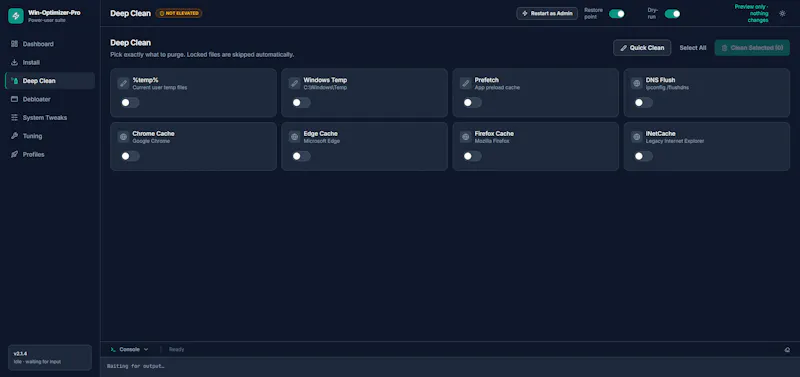The width and height of the screenshot is (800, 377).
Task: Click the "Current user temp files" description
Action: pyautogui.click(x=160, y=88)
